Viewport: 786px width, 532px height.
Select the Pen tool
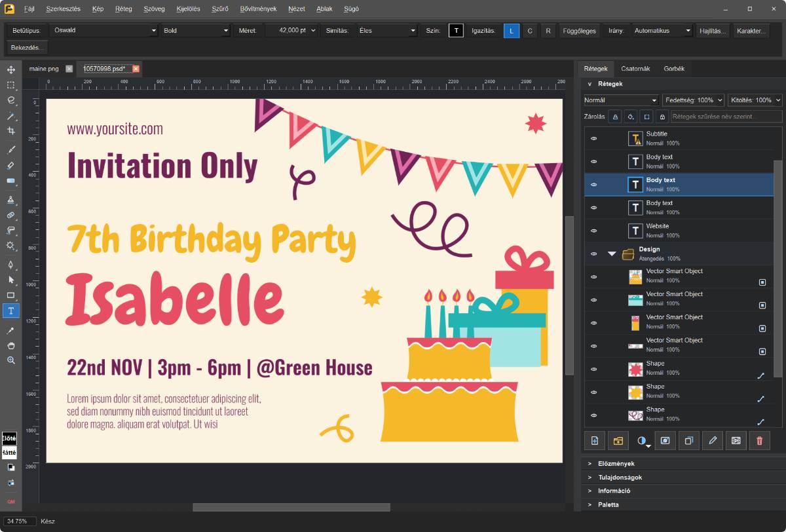tap(10, 265)
